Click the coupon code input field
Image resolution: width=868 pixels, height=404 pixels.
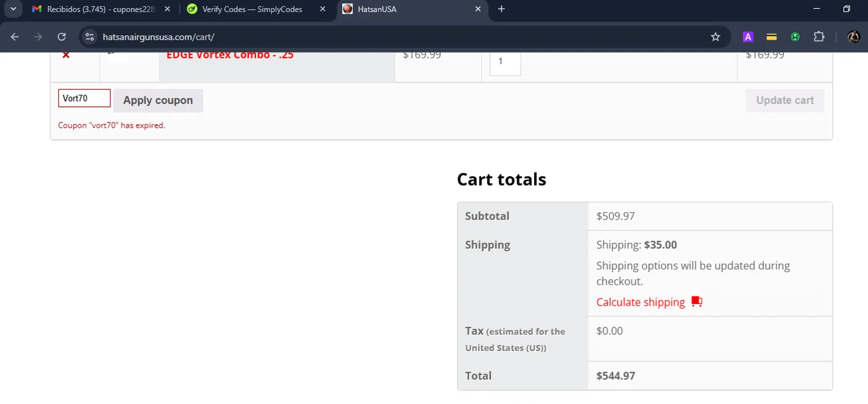(84, 98)
